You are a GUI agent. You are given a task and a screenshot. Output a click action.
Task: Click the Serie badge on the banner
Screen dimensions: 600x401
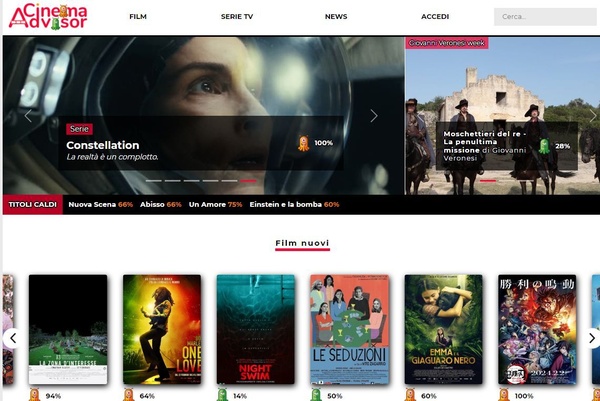[x=79, y=129]
